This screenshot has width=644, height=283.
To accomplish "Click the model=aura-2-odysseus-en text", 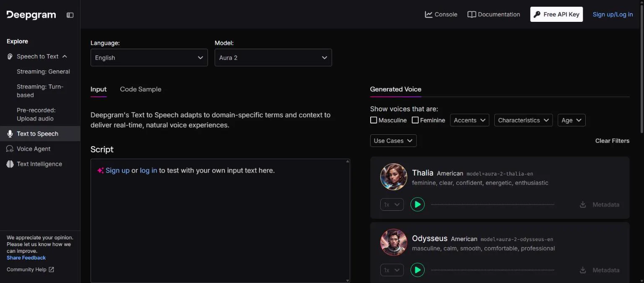I will (x=517, y=239).
